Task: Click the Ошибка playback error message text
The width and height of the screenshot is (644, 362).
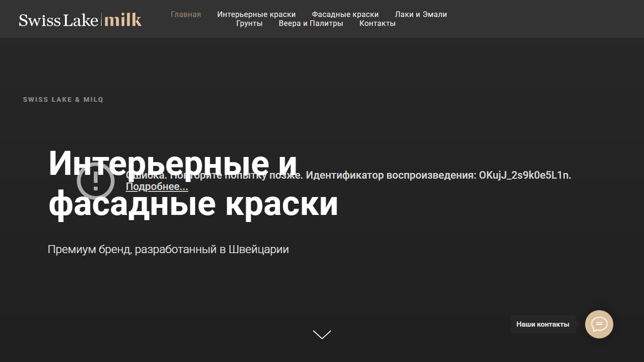Action: click(x=348, y=175)
